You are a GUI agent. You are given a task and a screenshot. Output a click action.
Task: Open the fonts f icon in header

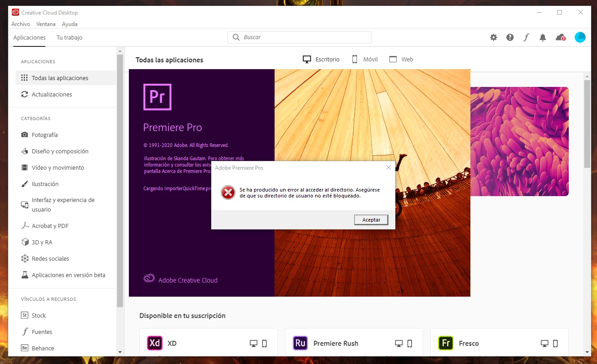(526, 37)
